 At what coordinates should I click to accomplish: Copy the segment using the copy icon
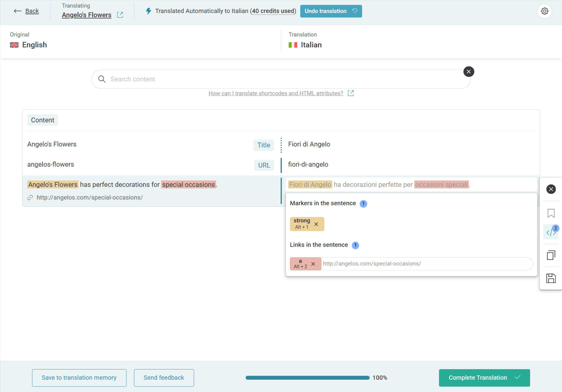click(x=551, y=255)
